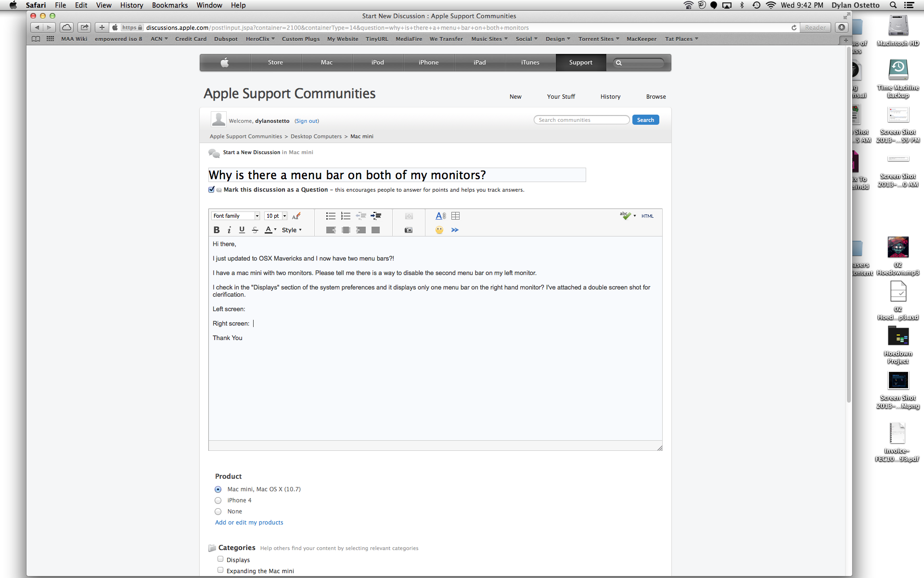The width and height of the screenshot is (924, 578).
Task: Expand the Style dropdown menu
Action: click(x=292, y=230)
